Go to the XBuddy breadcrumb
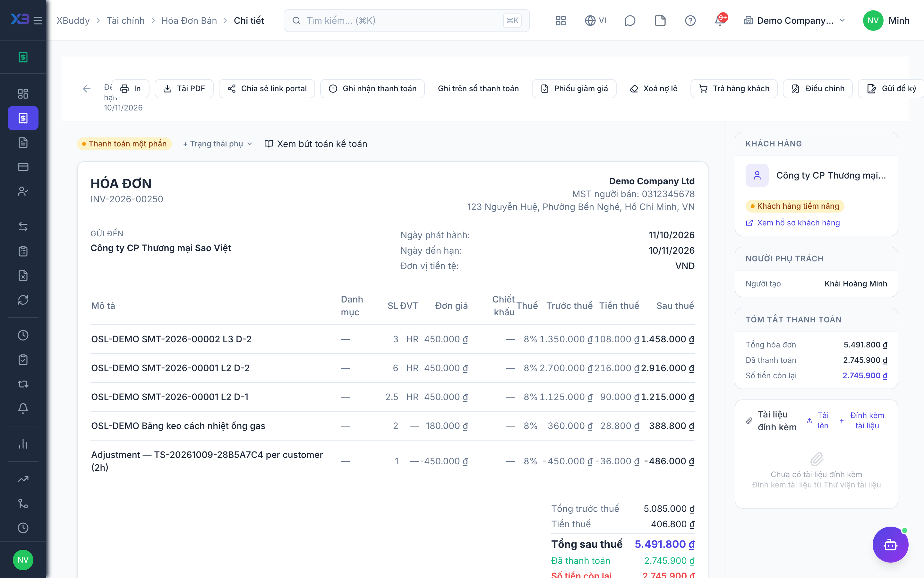924x578 pixels. [73, 21]
